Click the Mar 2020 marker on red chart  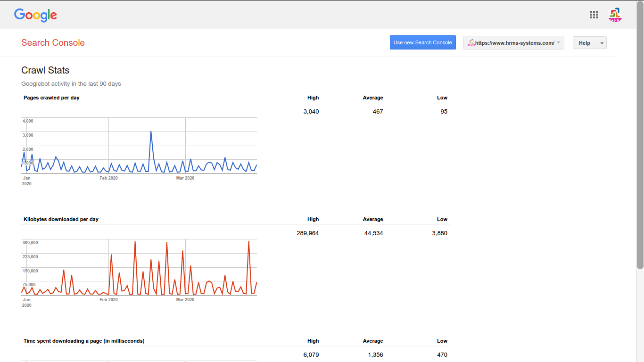pos(185,300)
